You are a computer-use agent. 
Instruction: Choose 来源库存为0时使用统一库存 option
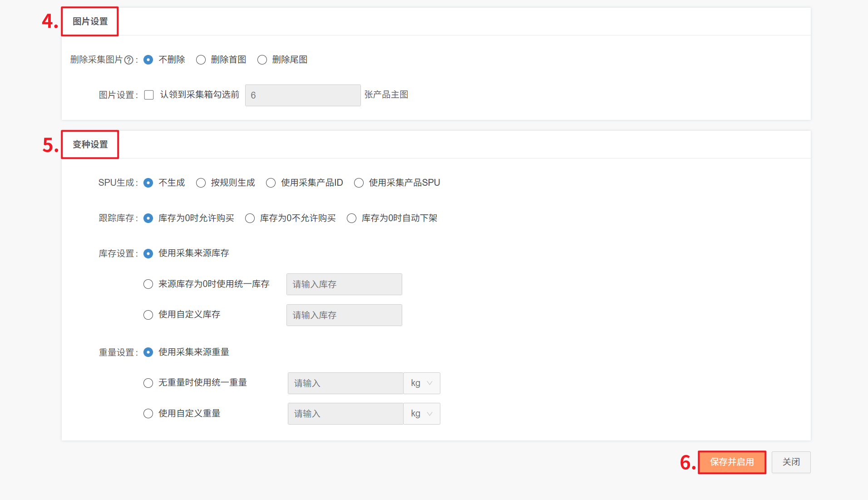(148, 284)
